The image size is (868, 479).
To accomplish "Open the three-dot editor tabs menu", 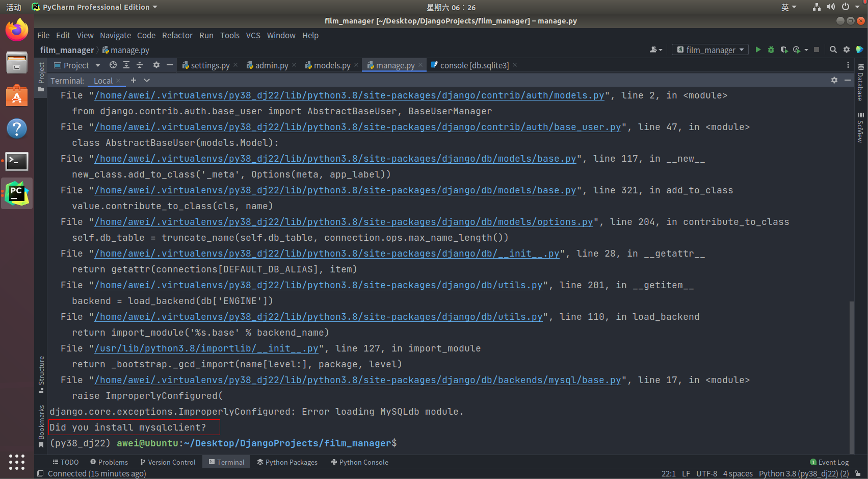I will click(x=848, y=65).
